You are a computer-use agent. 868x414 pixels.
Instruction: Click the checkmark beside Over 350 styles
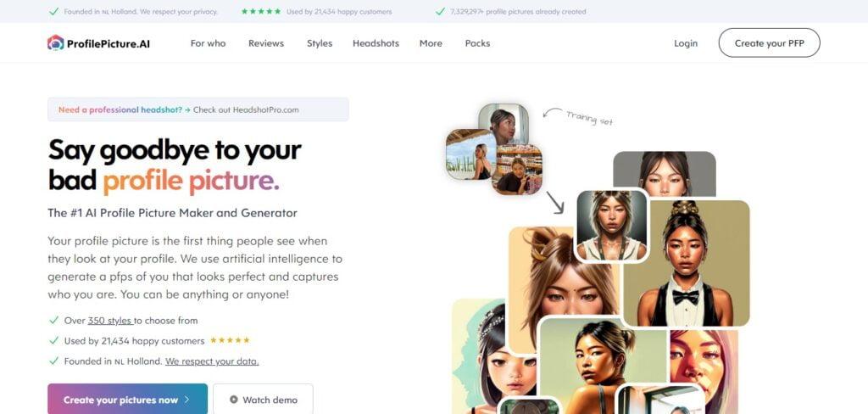coord(53,321)
